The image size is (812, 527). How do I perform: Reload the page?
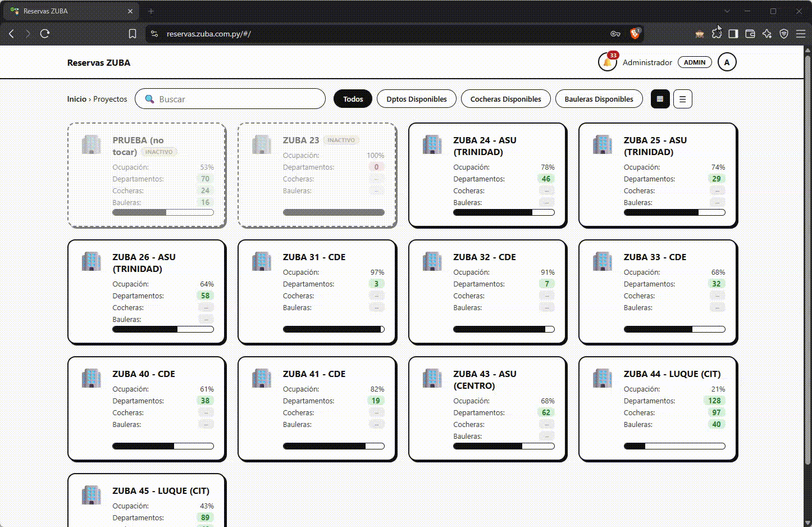pos(45,34)
